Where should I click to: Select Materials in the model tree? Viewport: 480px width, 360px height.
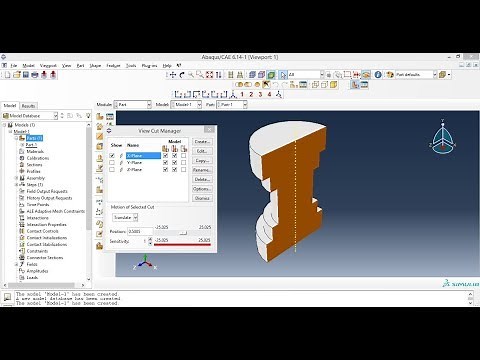coord(35,151)
